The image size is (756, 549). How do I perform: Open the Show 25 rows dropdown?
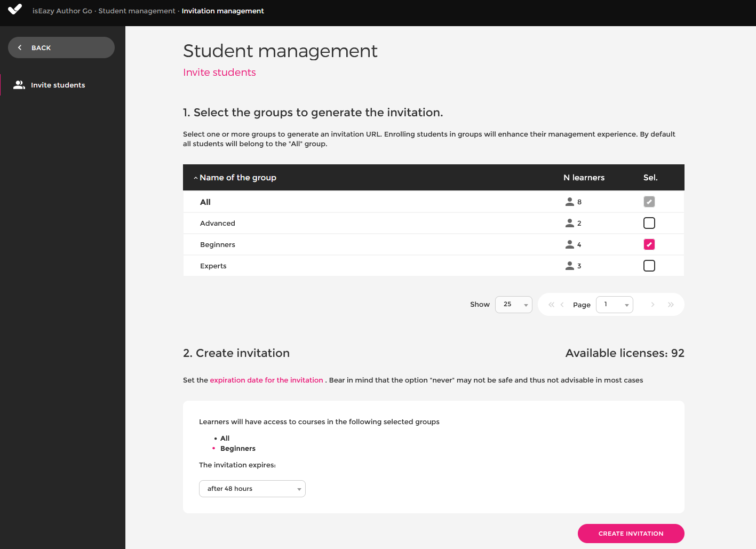pyautogui.click(x=514, y=305)
